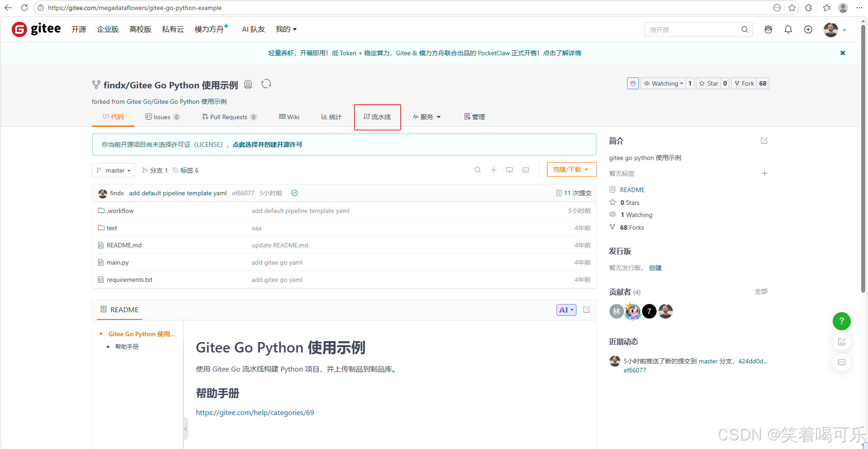868x449 pixels.
Task: Open the 统计 tab
Action: point(331,117)
